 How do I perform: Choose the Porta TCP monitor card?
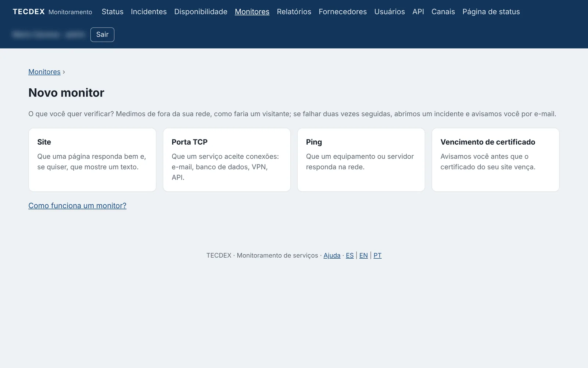pyautogui.click(x=227, y=160)
